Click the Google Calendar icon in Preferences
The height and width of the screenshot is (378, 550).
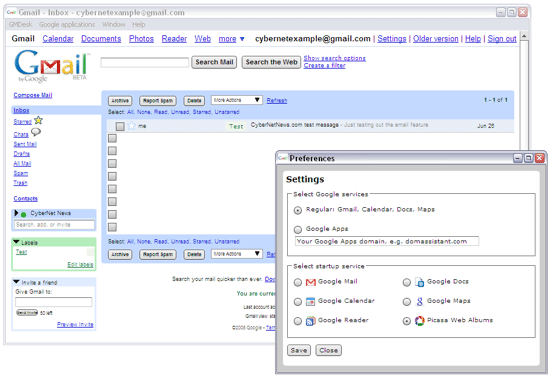310,301
